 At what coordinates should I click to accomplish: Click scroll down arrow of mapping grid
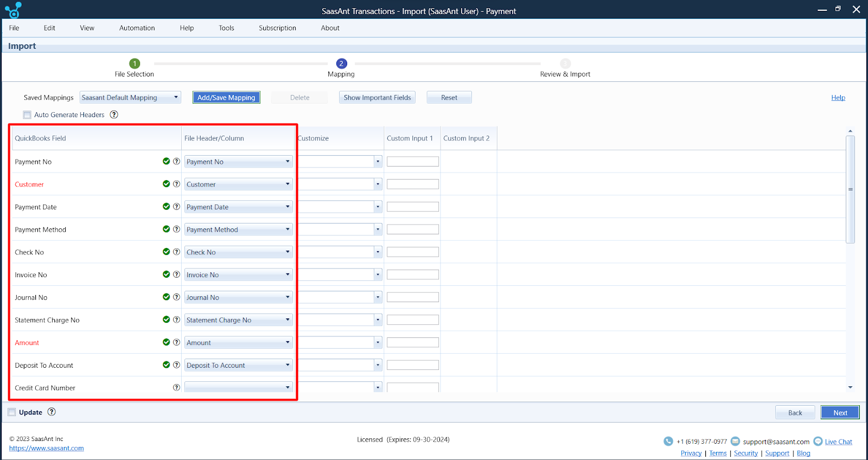[851, 387]
